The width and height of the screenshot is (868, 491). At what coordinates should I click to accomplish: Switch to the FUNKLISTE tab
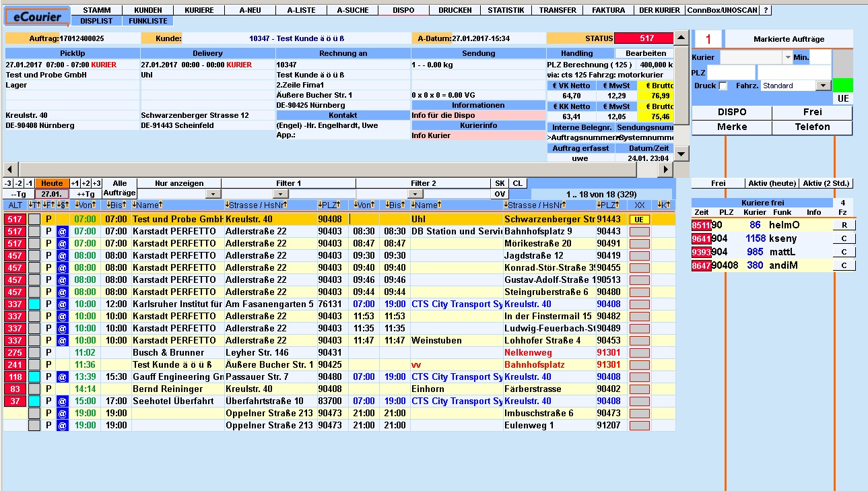(147, 21)
